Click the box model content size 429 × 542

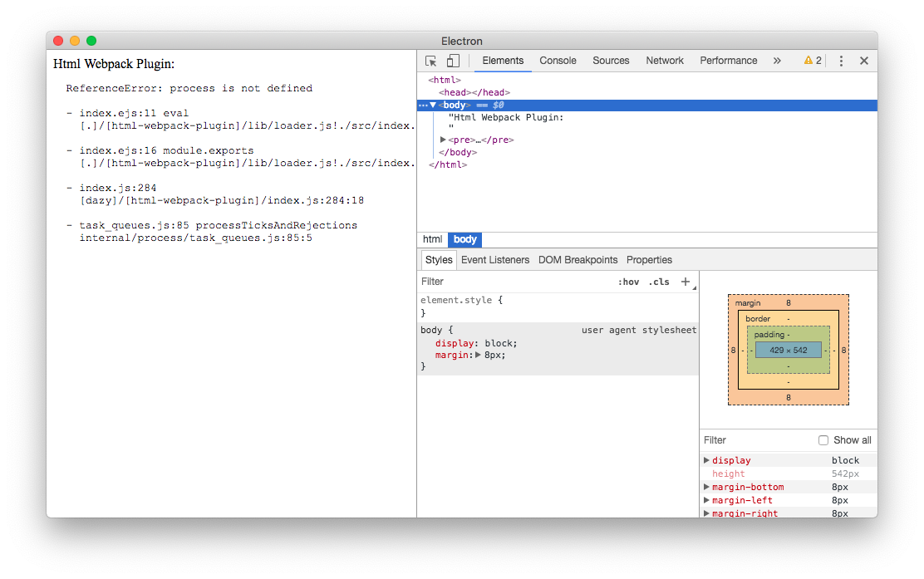[789, 350]
